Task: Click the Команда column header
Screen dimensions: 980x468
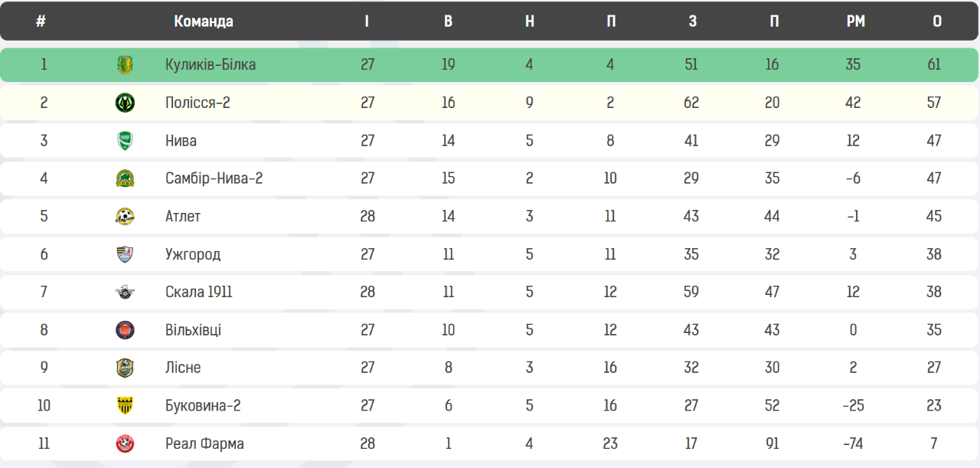Action: click(x=204, y=21)
